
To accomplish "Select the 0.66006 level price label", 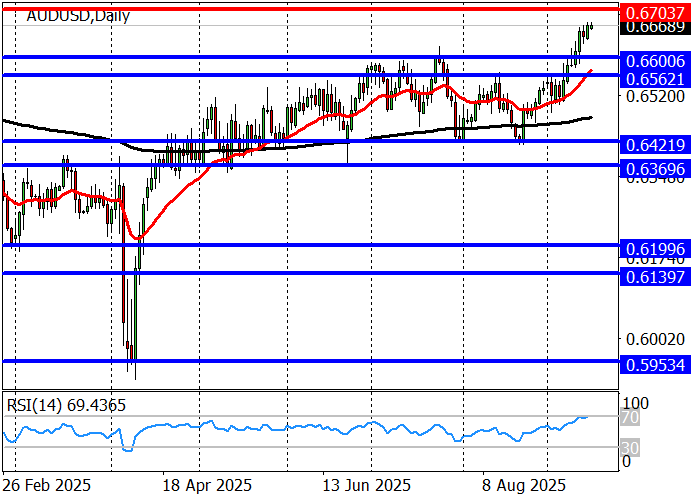I will point(655,61).
